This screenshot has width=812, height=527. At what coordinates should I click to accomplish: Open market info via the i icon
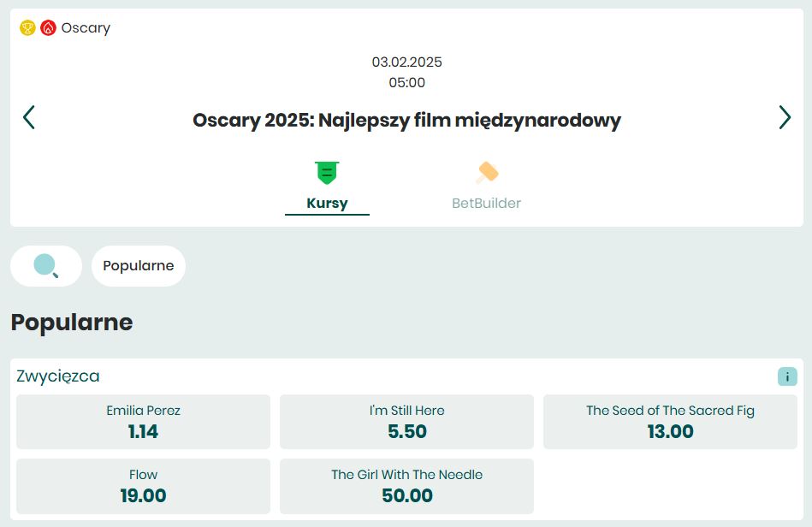click(x=786, y=376)
